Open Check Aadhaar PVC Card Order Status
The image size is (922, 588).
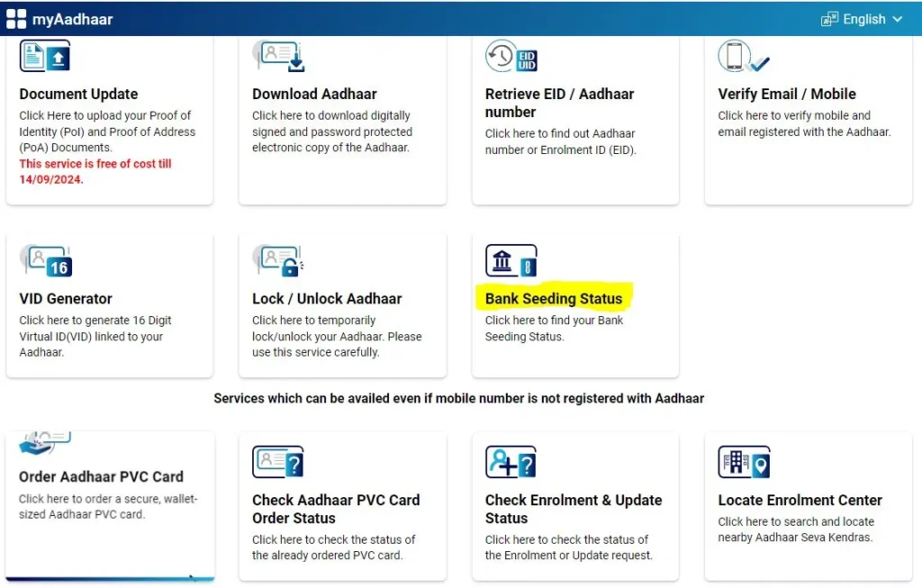(x=336, y=509)
